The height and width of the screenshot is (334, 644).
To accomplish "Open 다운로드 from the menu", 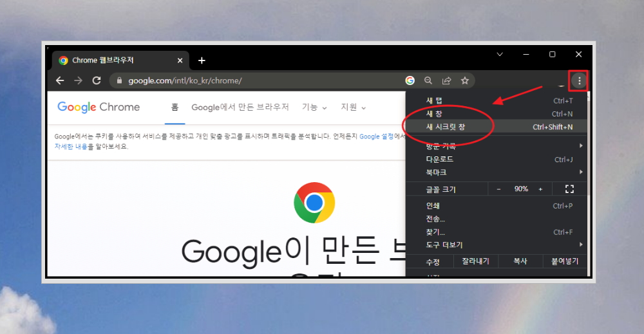I will click(x=497, y=159).
